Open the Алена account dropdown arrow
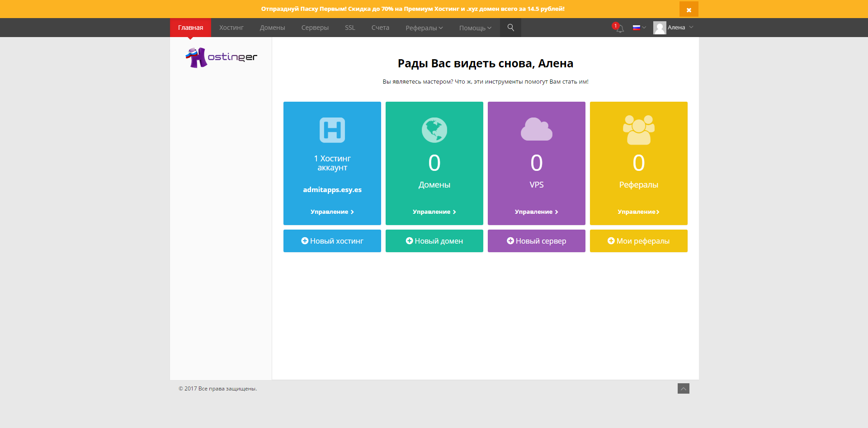The image size is (868, 428). point(691,28)
